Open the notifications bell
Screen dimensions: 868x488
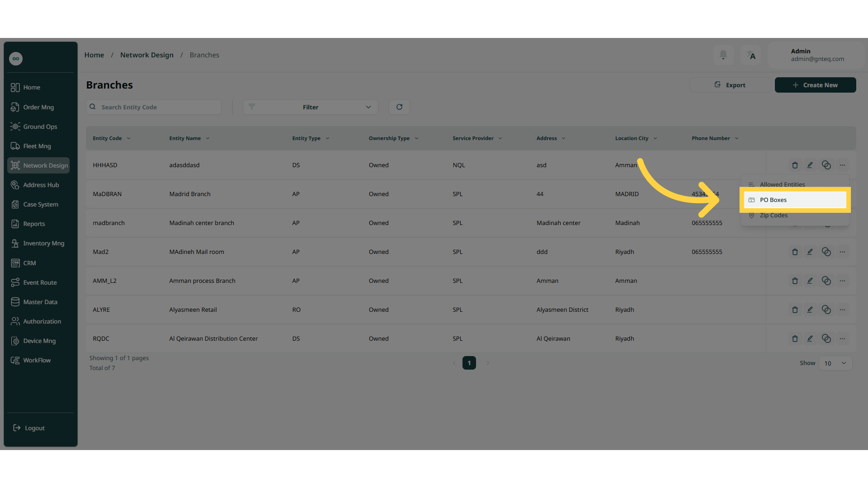coord(723,56)
